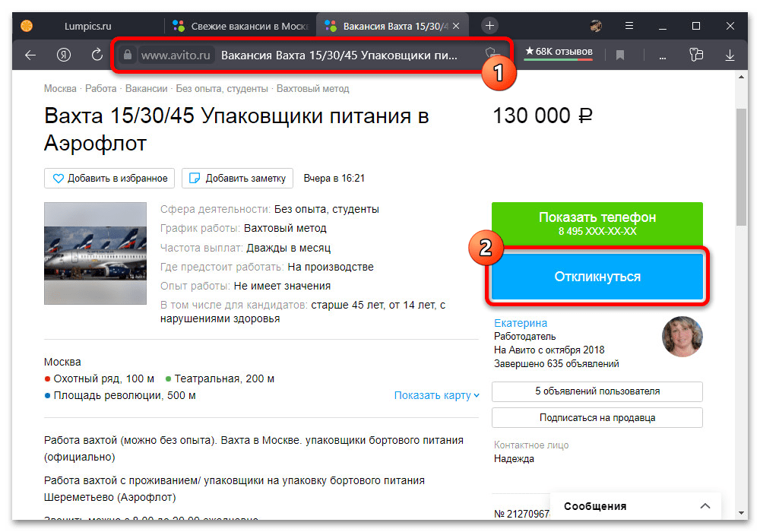
Task: Click the publish time Вчера в 16:21
Action: 334,179
